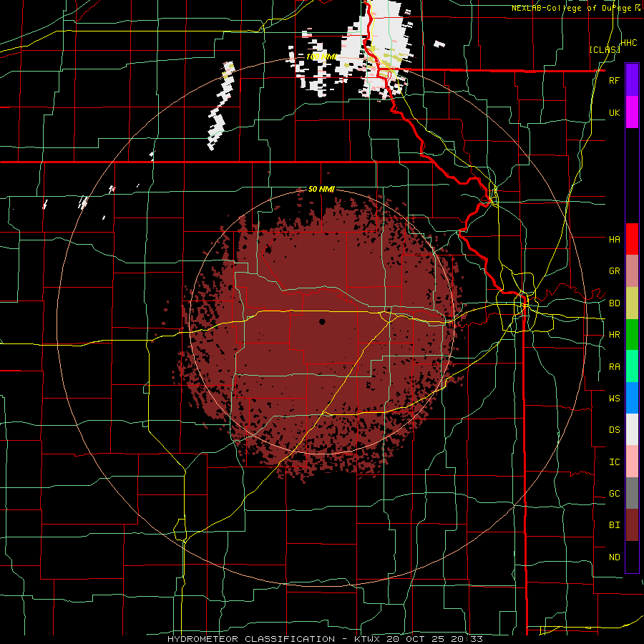This screenshot has width=644, height=644.
Task: Click the 'RF' legend label
Action: pyautogui.click(x=614, y=80)
